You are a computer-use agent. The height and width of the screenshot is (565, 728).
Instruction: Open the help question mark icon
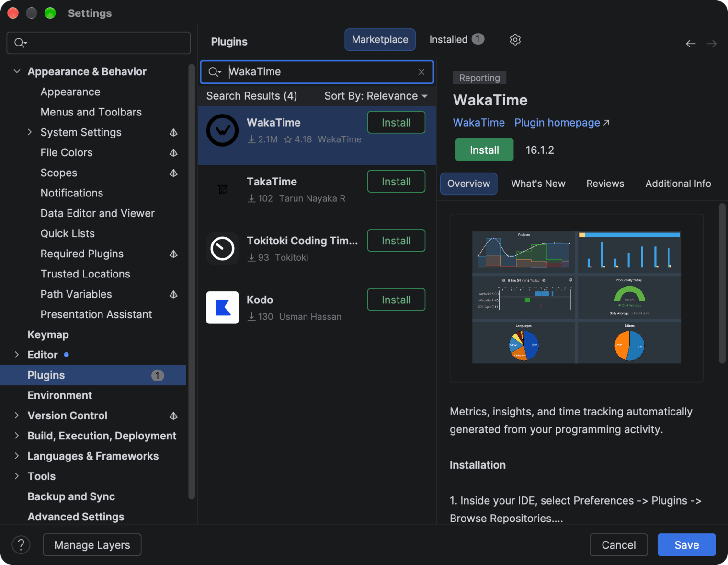point(21,545)
